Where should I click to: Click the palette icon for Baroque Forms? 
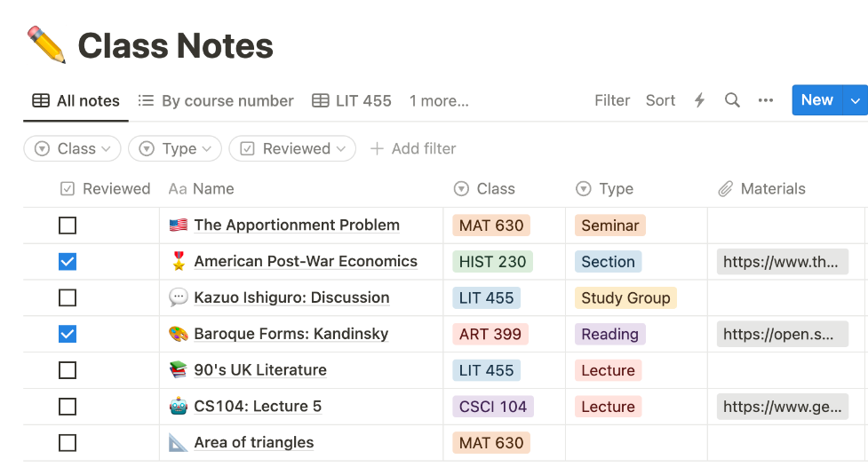[x=179, y=334]
